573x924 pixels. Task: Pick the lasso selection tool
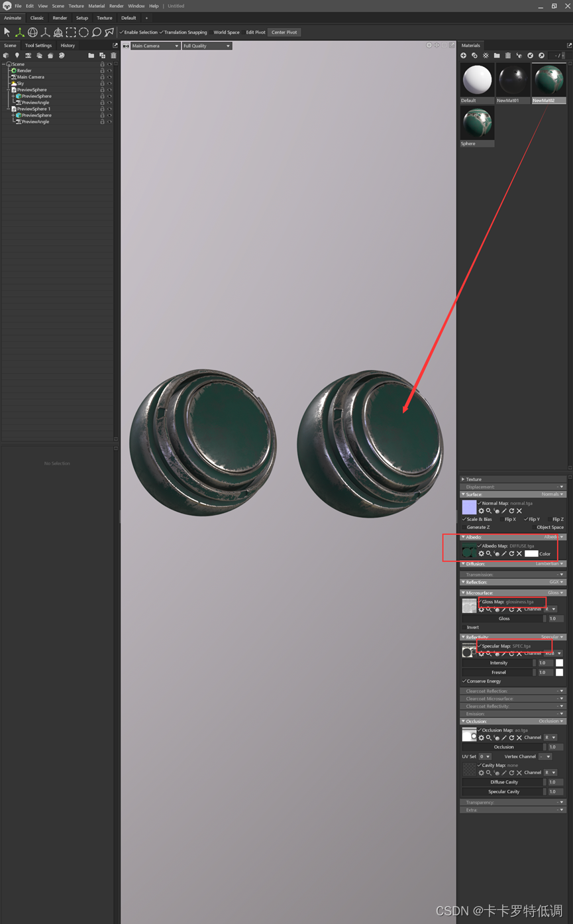point(97,32)
